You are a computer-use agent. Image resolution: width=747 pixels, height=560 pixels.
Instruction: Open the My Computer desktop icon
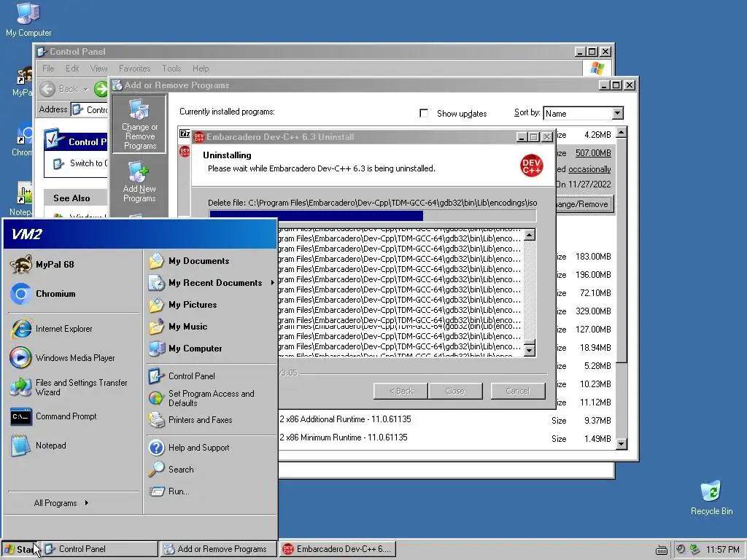coord(28,20)
